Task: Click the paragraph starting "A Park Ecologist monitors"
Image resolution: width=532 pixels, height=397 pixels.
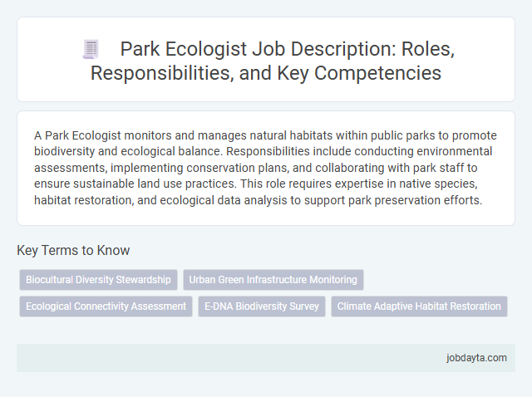Action: coord(265,168)
